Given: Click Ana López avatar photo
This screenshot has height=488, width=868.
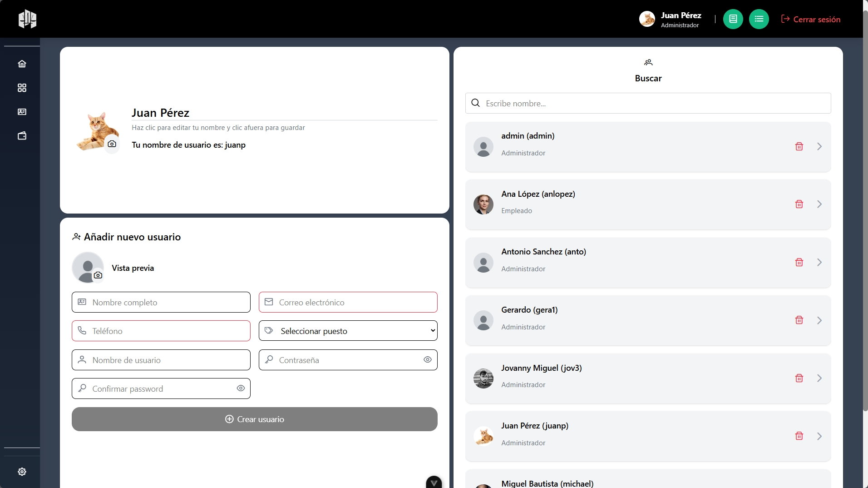Looking at the screenshot, I should 483,204.
